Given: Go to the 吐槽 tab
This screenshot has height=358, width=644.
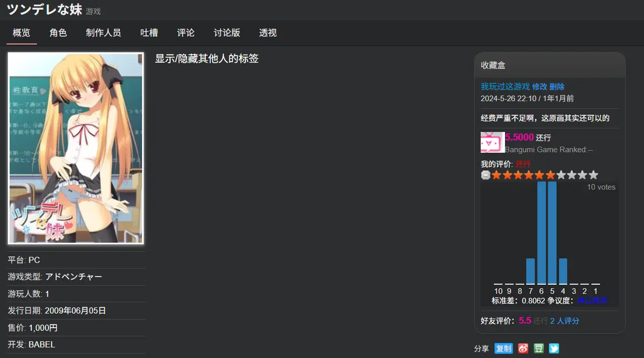Looking at the screenshot, I should pyautogui.click(x=149, y=33).
